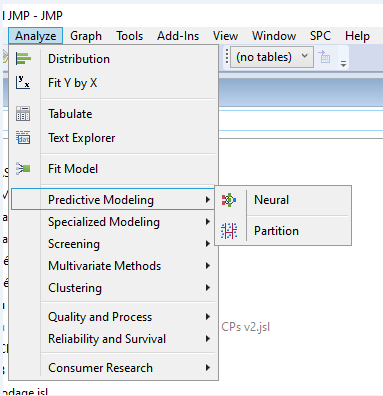Click the Fit Model icon
Screen dimensions: 383x396
23,169
